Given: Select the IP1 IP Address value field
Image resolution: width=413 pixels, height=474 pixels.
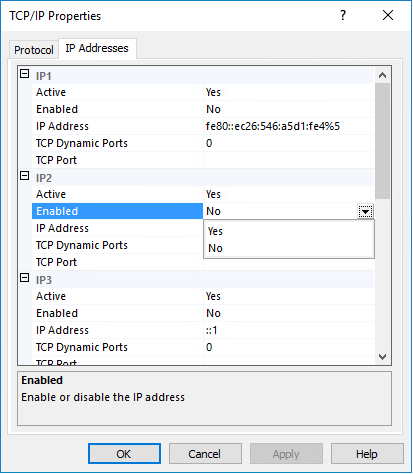Looking at the screenshot, I should 289,126.
